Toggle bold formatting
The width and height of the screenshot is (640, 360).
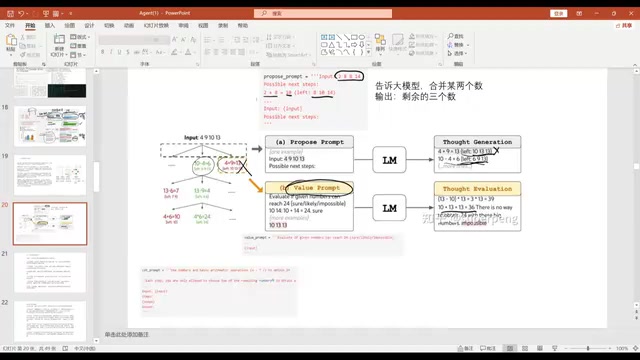(102, 52)
